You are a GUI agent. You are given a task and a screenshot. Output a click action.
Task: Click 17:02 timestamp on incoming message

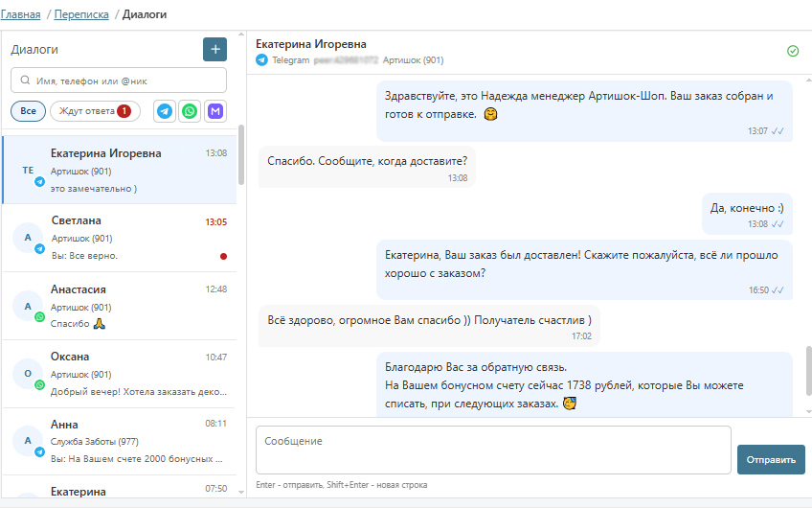[581, 336]
